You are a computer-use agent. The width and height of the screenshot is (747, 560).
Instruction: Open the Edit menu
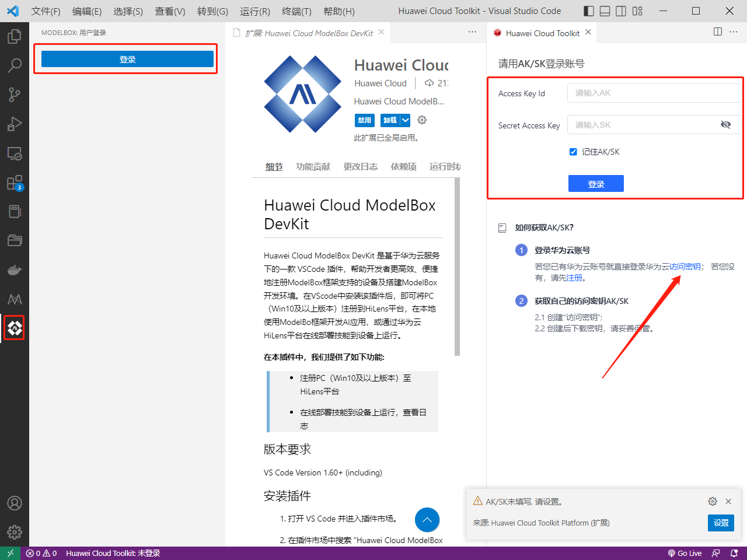coord(87,11)
